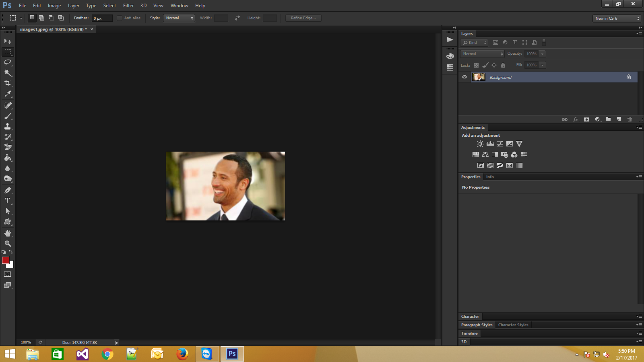The height and width of the screenshot is (362, 644).
Task: Select the History Brush tool
Action: click(8, 137)
